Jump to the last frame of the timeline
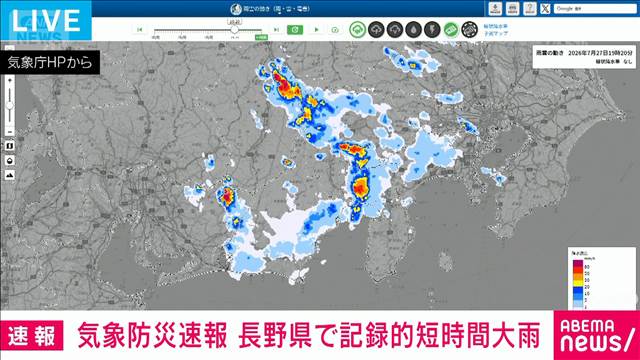 [x=276, y=30]
